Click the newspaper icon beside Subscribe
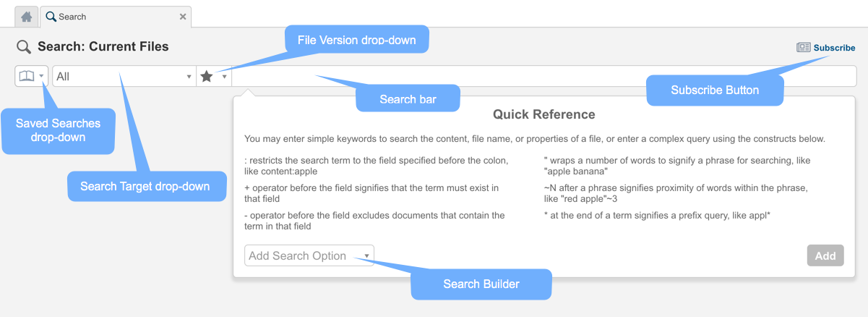Screen dimensions: 868x317 pyautogui.click(x=804, y=48)
